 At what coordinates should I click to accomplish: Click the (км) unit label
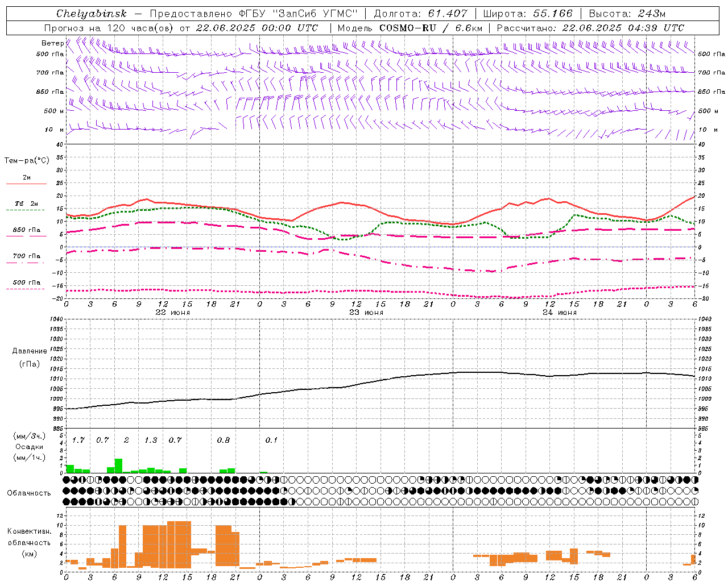coord(29,554)
